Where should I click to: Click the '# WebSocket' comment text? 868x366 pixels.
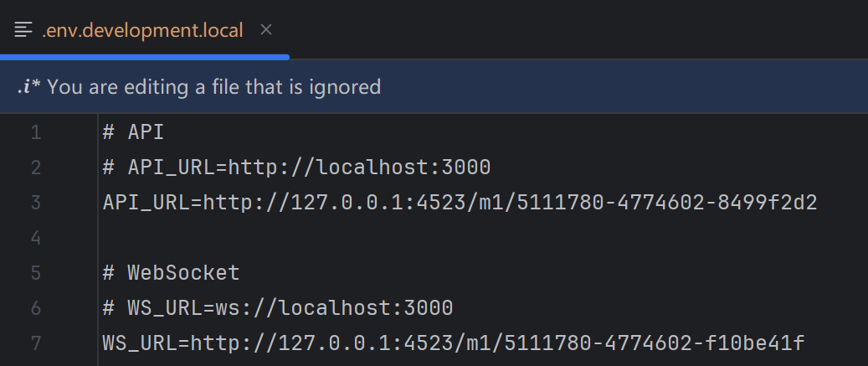(x=171, y=274)
